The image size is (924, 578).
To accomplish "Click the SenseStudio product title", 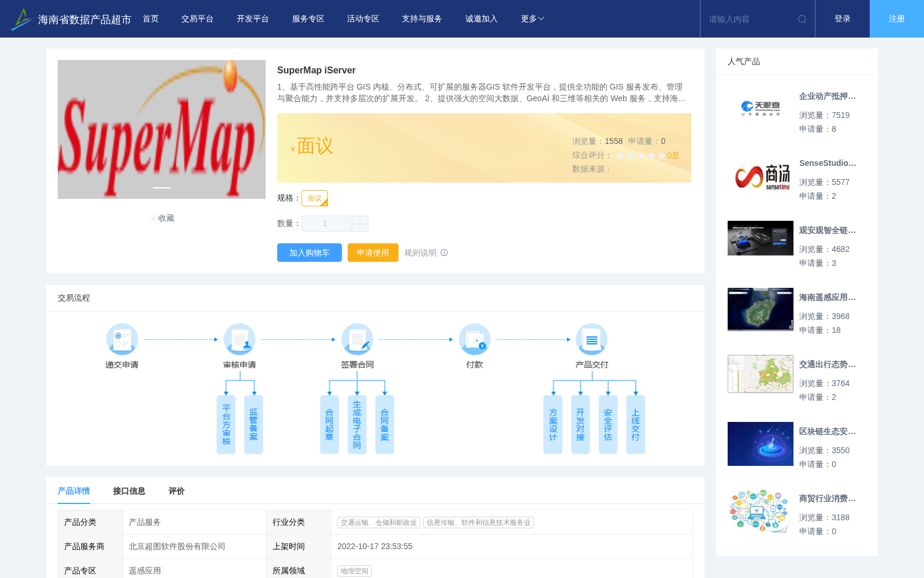I will click(x=828, y=164).
